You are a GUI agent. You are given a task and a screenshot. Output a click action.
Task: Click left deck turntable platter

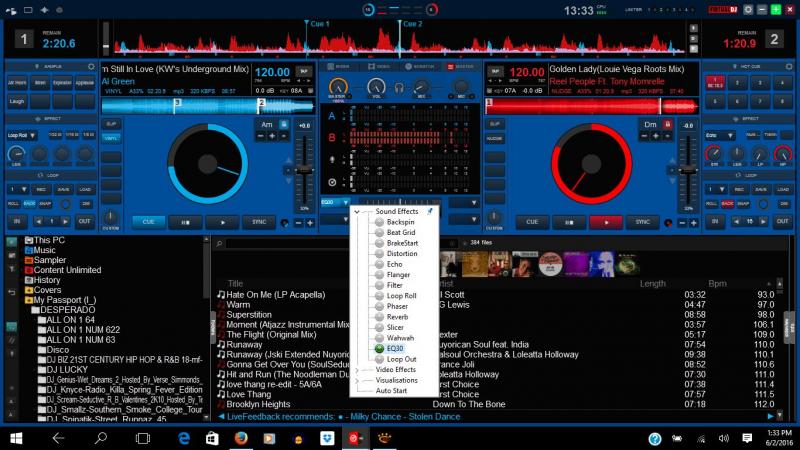tap(208, 164)
